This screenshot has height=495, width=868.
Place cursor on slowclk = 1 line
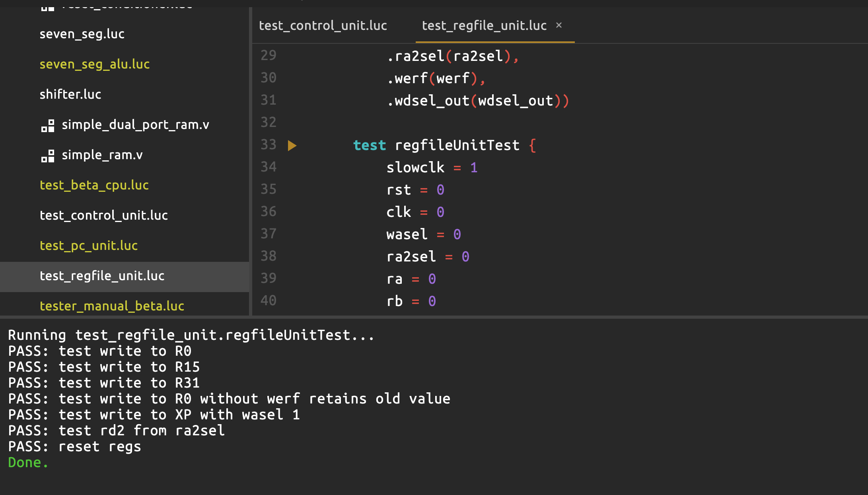pos(431,168)
